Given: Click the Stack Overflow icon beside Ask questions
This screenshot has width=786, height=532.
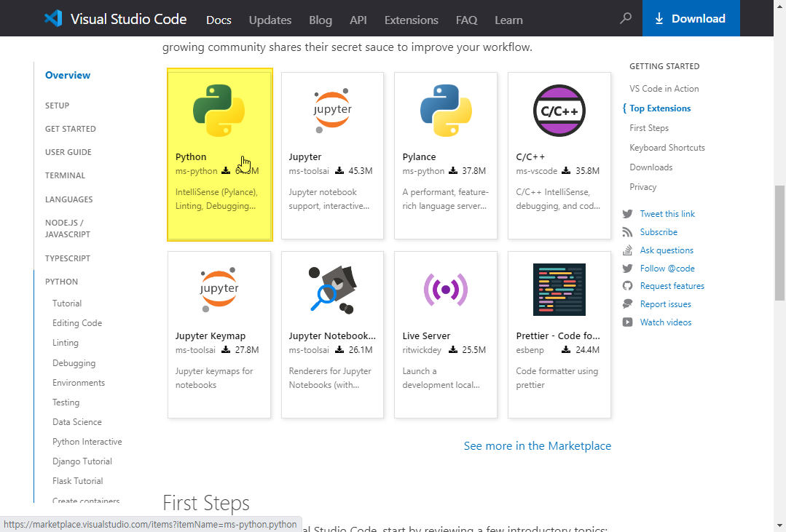Looking at the screenshot, I should (628, 250).
